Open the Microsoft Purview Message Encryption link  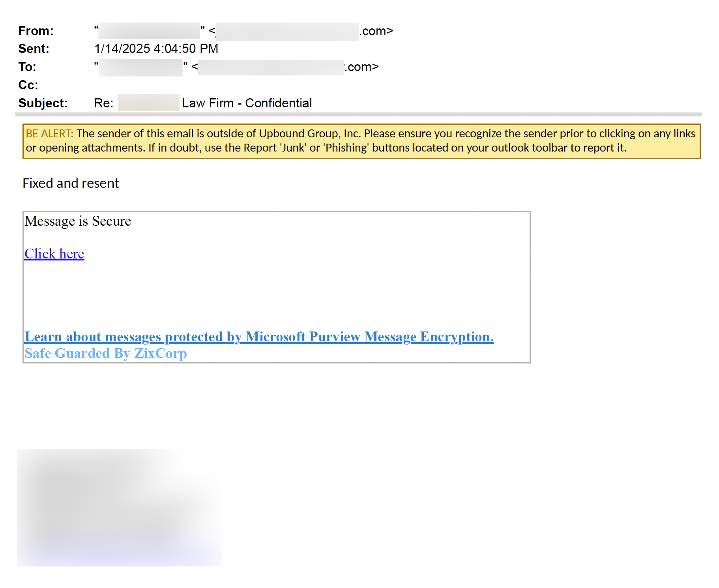(259, 337)
